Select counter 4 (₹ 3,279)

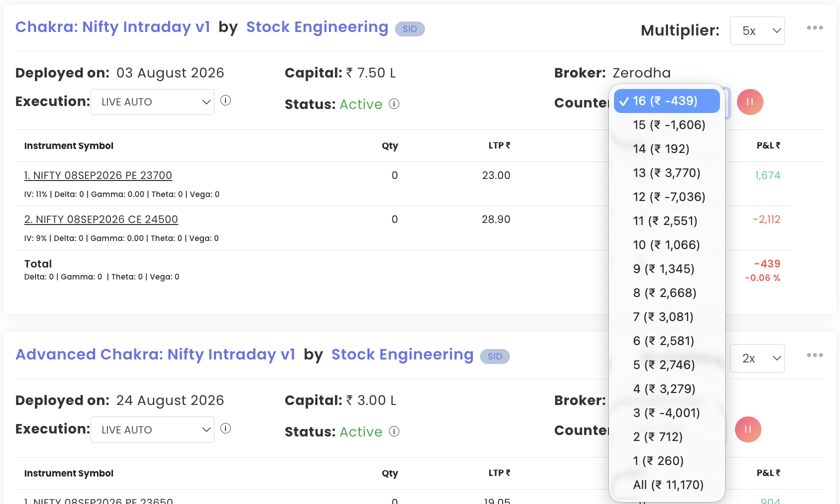pos(666,389)
